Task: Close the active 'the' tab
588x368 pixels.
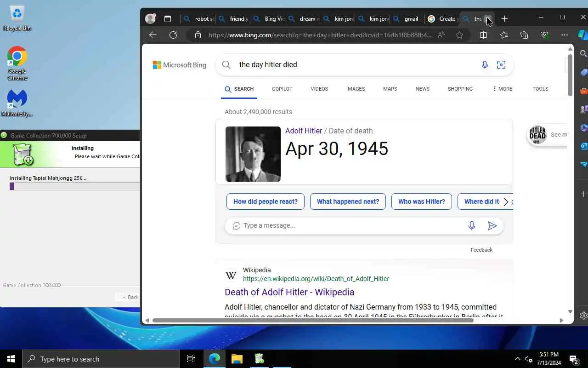Action: click(x=488, y=19)
